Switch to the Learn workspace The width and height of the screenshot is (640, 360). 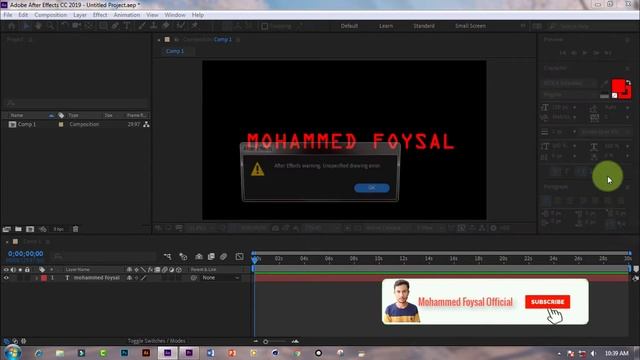(386, 26)
